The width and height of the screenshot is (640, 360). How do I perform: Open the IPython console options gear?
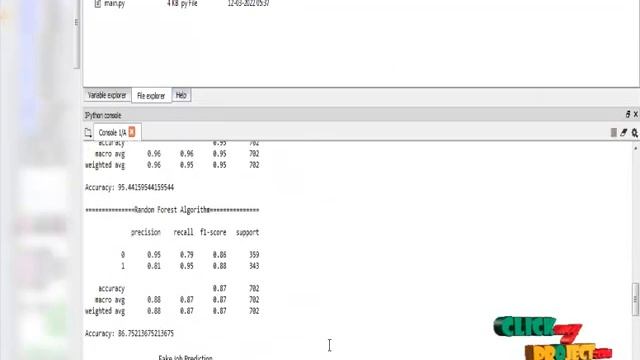(x=635, y=133)
